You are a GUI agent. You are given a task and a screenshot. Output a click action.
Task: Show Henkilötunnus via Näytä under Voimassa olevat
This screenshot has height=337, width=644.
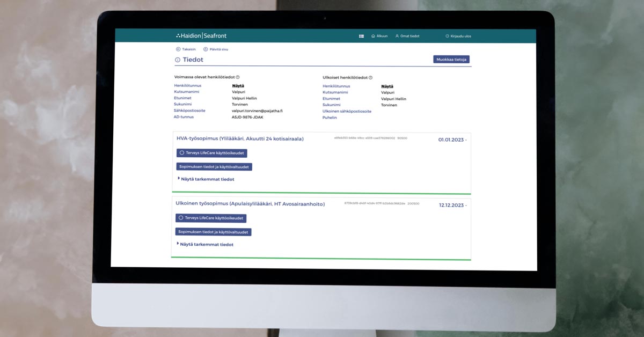[238, 86]
